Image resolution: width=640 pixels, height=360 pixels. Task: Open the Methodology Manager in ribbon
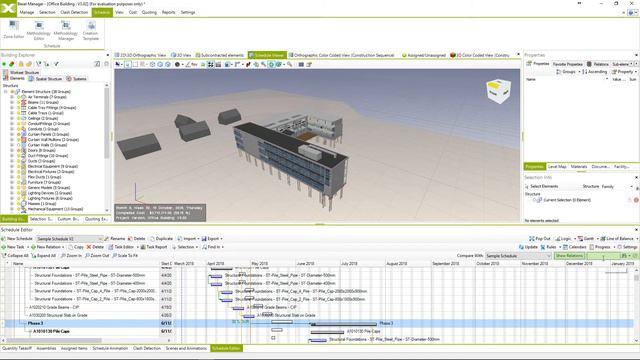click(65, 31)
